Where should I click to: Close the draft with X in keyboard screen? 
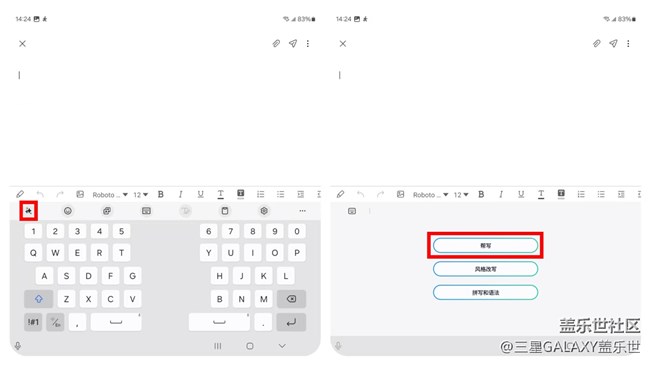(x=22, y=44)
